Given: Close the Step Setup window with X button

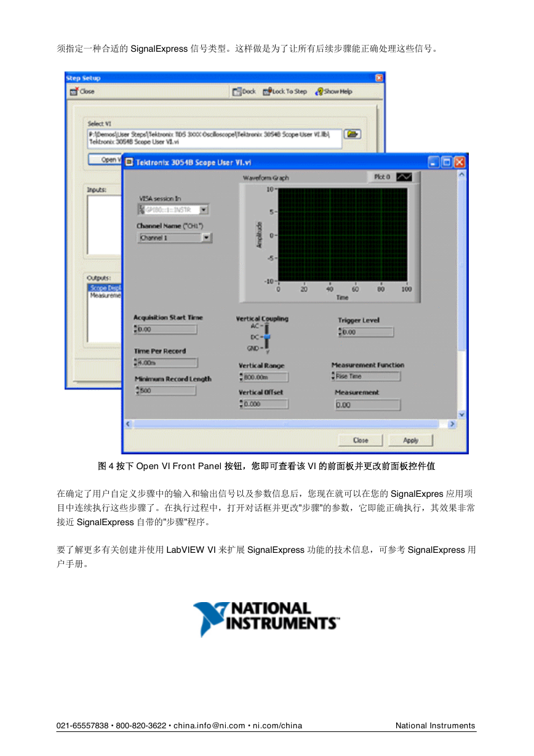Looking at the screenshot, I should [x=379, y=78].
